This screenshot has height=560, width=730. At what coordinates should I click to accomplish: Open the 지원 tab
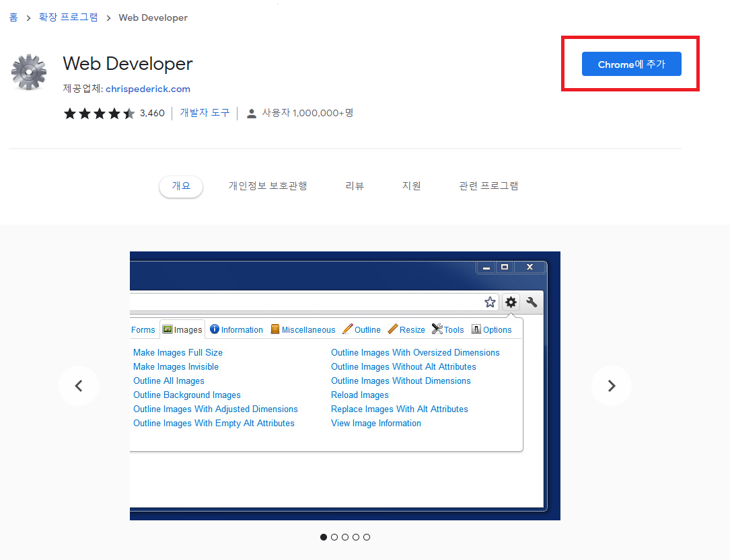(x=412, y=186)
